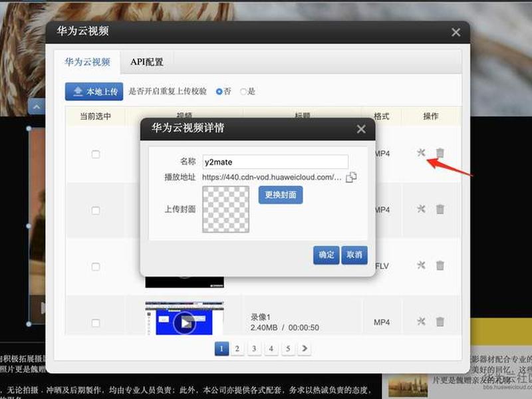
Task: Delete the FLV video row
Action: point(440,265)
